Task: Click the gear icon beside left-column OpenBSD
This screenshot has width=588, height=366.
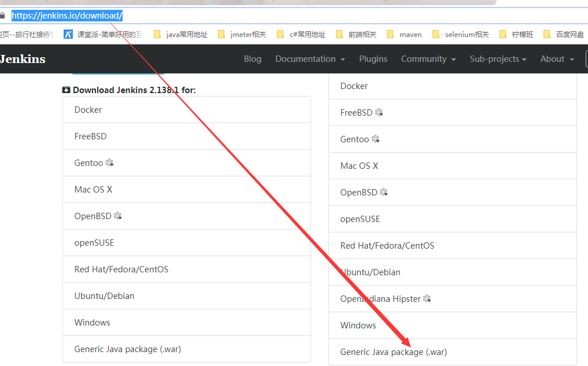Action: pyautogui.click(x=118, y=216)
